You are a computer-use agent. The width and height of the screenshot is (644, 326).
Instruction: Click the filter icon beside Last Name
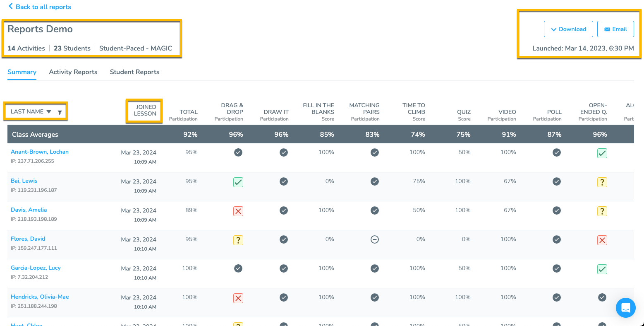pos(60,112)
